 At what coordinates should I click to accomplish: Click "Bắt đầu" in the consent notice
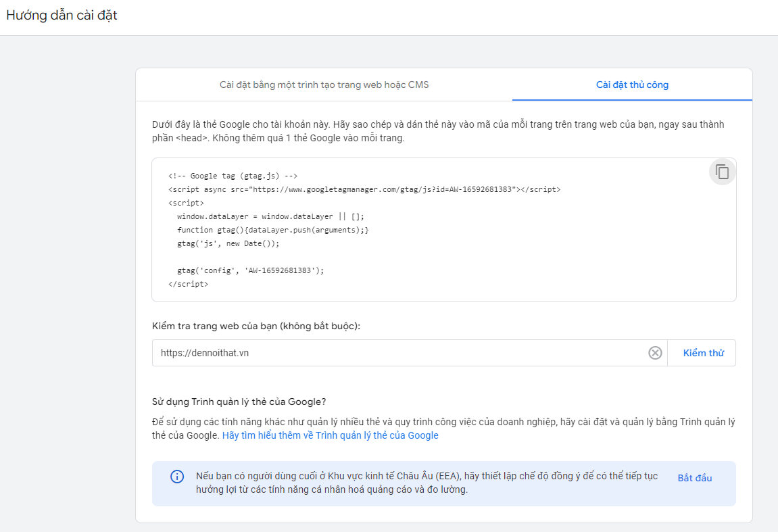(694, 478)
